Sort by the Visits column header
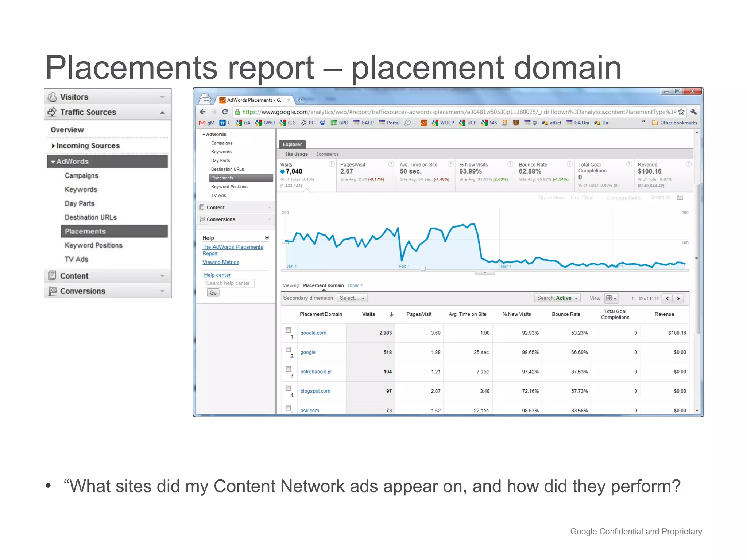The height and width of the screenshot is (560, 747). click(368, 314)
